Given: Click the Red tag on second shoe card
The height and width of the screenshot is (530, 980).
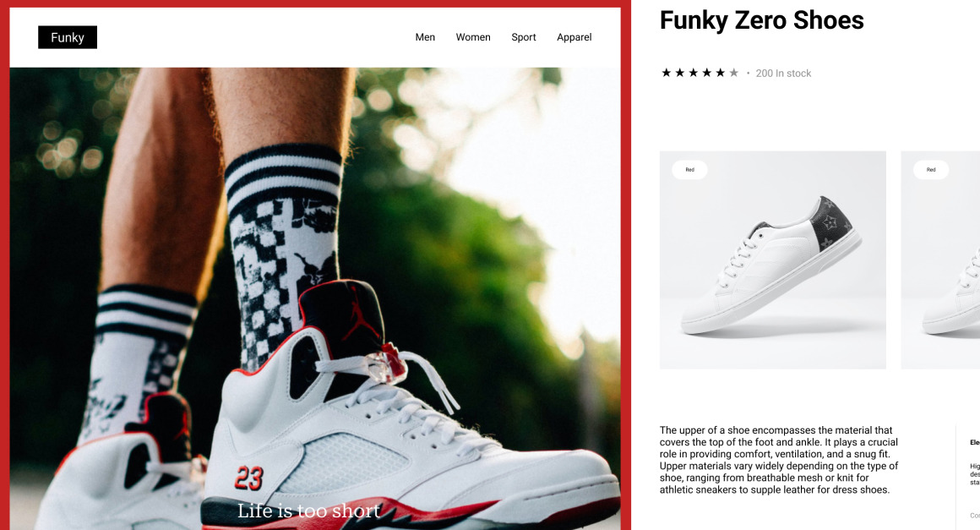Looking at the screenshot, I should click(931, 170).
